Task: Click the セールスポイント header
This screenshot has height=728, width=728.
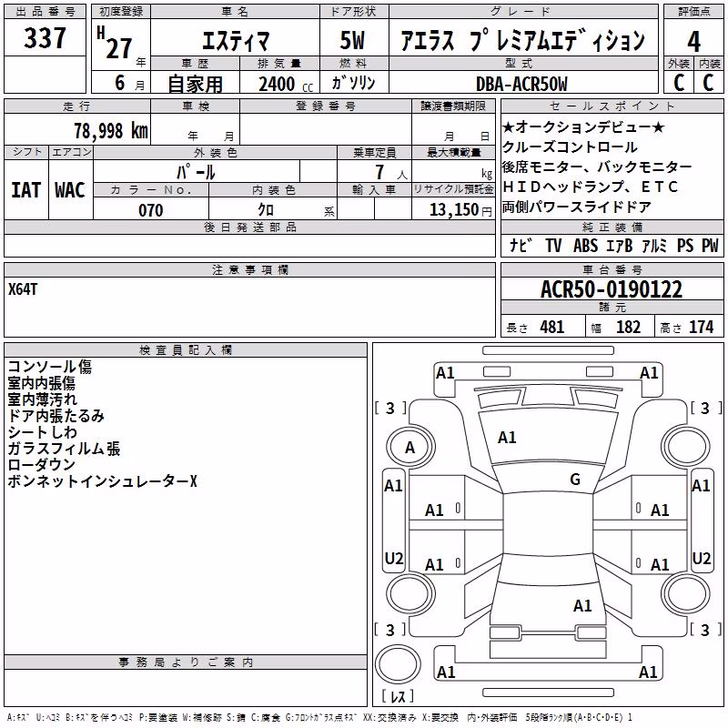Action: 612,106
